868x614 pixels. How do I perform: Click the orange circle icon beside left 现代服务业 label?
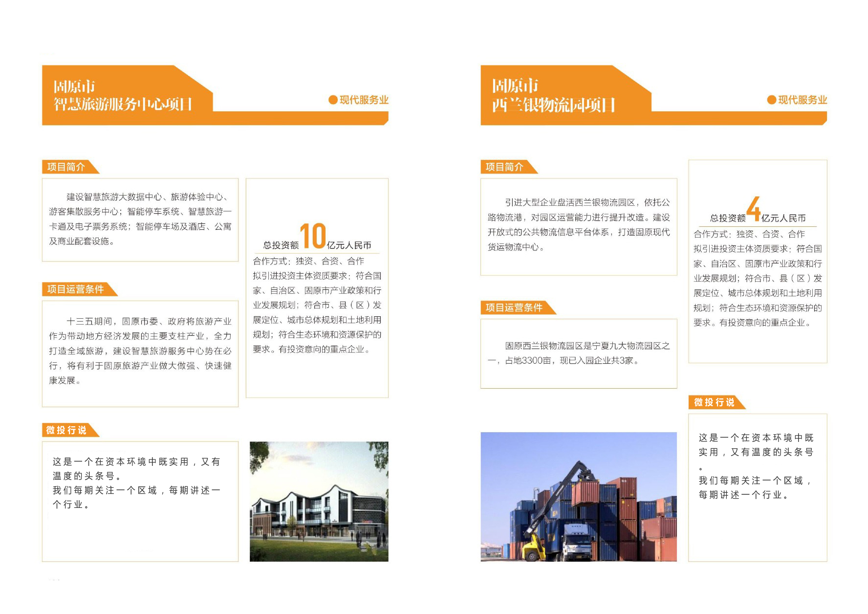(x=333, y=99)
